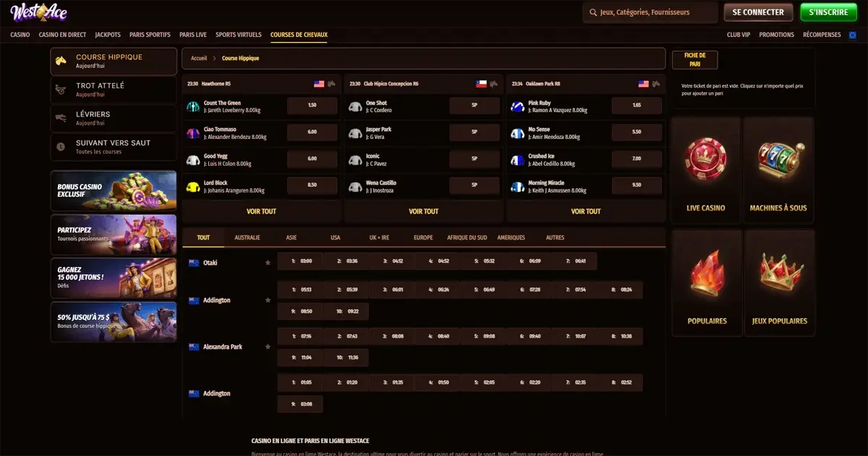
Task: Open the EU flag language selector
Action: 852,35
